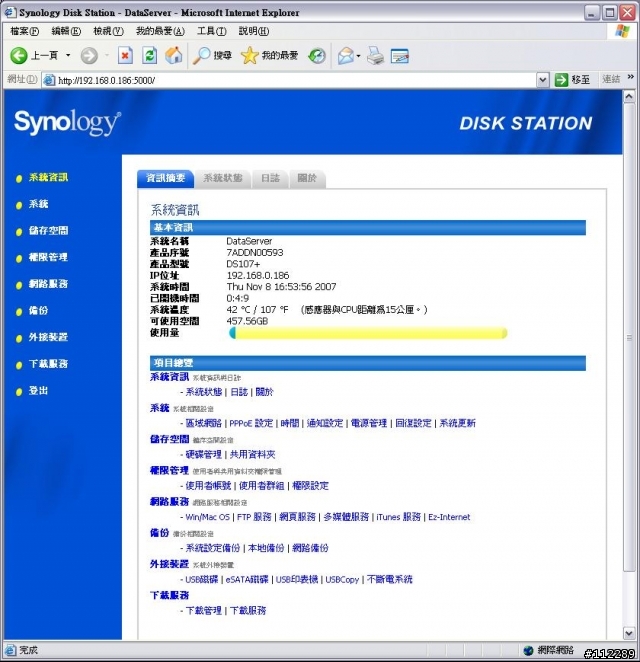Click the History icon in toolbar
This screenshot has width=640, height=662.
[x=317, y=56]
